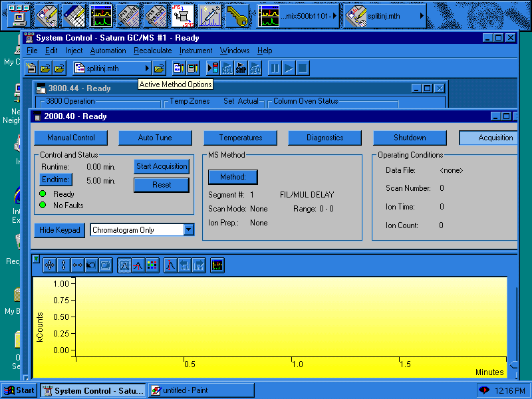Select the Acquisition mode button

tap(489, 138)
